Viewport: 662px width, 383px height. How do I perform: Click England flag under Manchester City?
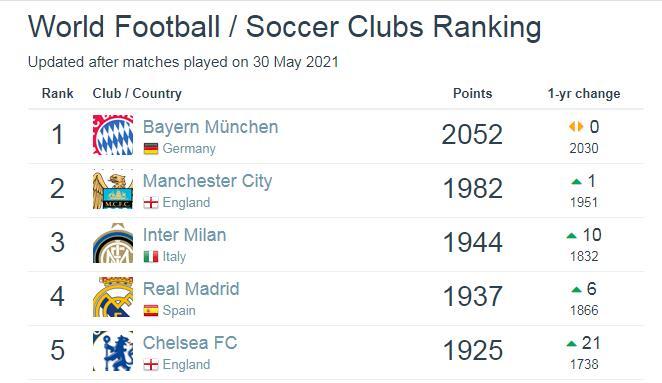coord(151,203)
